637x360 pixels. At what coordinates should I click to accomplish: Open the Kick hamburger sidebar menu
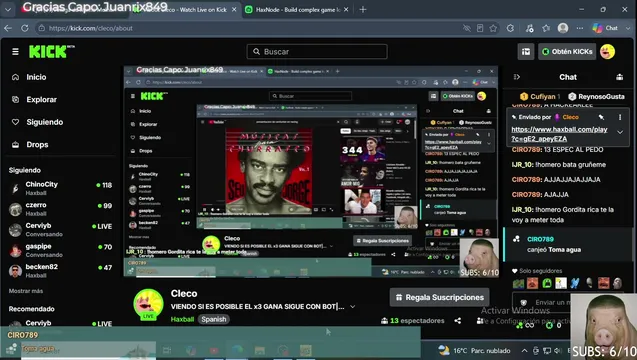(x=15, y=52)
